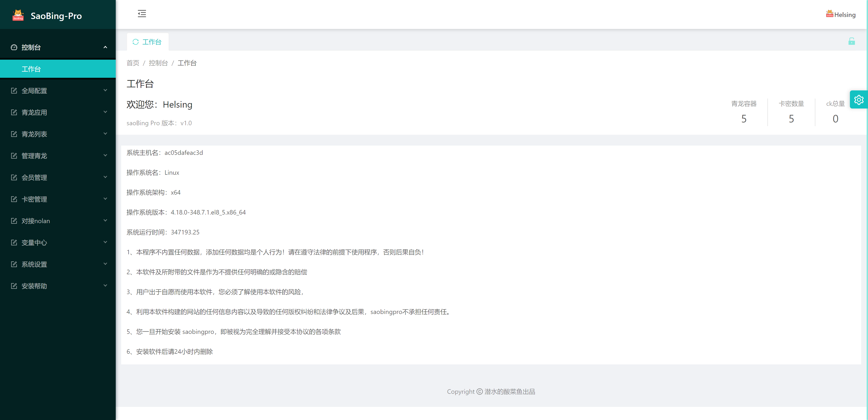
Task: Open the floating settings gear on the right edge
Action: pos(859,99)
